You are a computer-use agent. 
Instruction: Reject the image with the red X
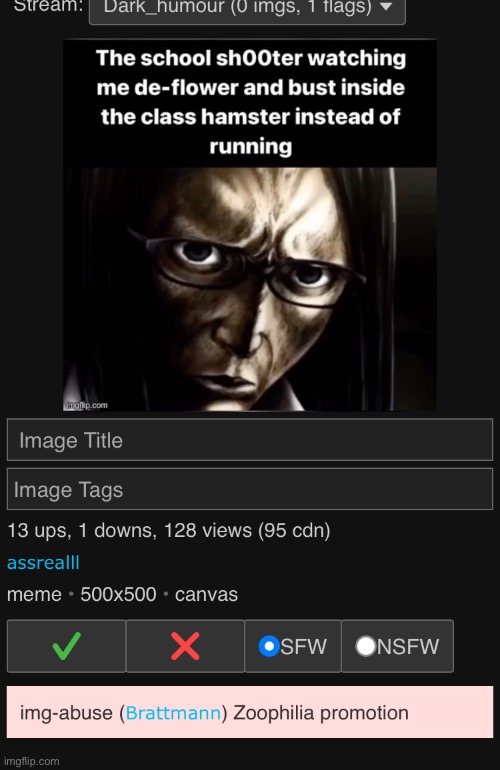coord(185,646)
